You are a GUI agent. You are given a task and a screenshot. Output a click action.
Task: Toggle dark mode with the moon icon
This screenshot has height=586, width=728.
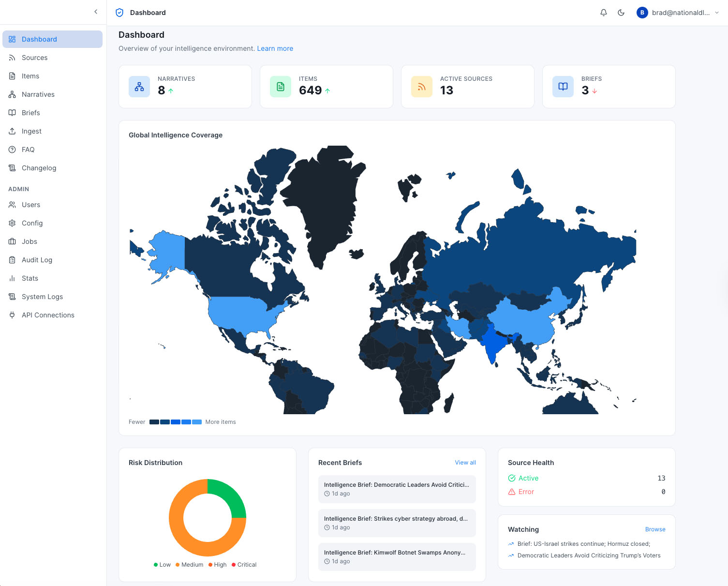(x=621, y=12)
